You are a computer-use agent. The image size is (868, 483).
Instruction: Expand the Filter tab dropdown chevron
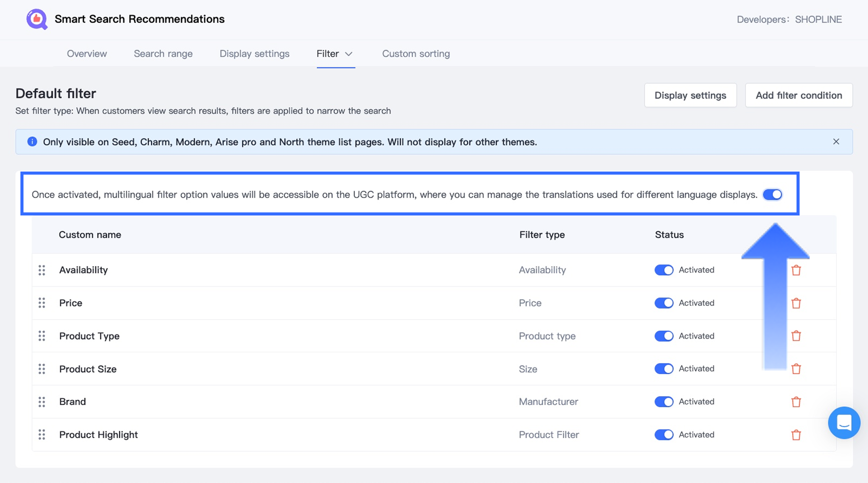click(349, 54)
